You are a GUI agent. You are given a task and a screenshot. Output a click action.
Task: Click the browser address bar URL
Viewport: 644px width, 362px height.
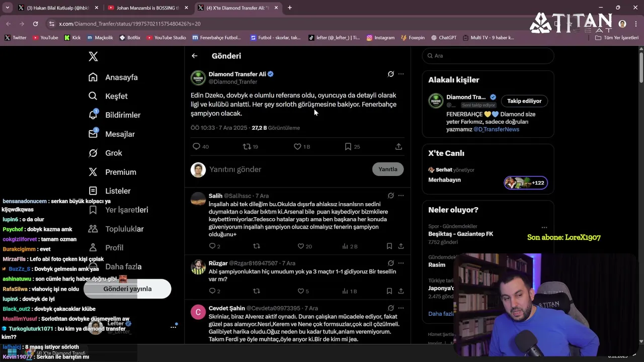(x=130, y=24)
